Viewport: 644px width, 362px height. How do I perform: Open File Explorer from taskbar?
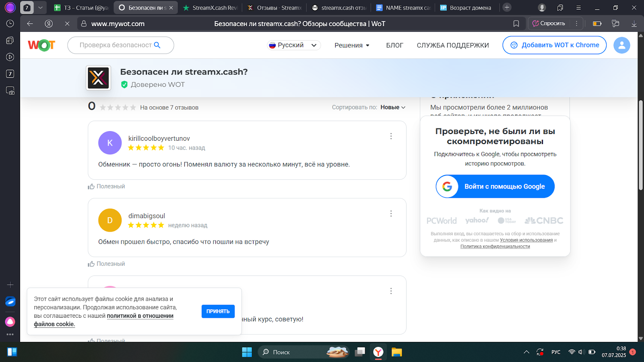(x=396, y=352)
